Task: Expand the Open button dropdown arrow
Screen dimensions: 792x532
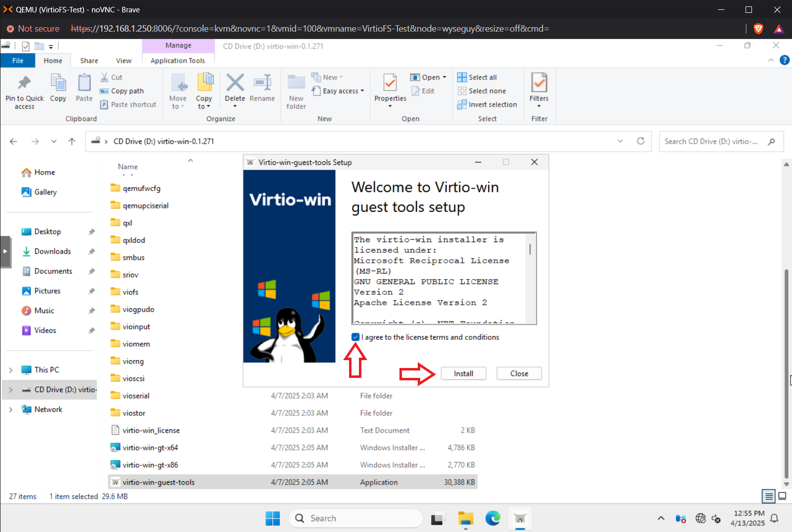Action: point(444,77)
